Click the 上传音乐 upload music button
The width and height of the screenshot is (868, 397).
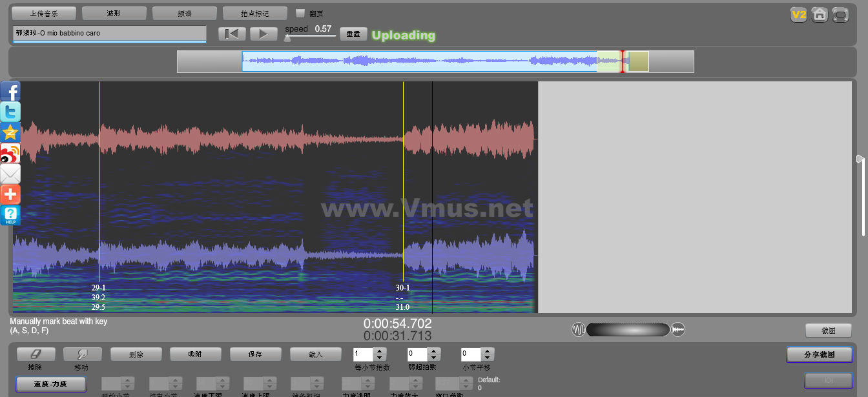coord(44,14)
